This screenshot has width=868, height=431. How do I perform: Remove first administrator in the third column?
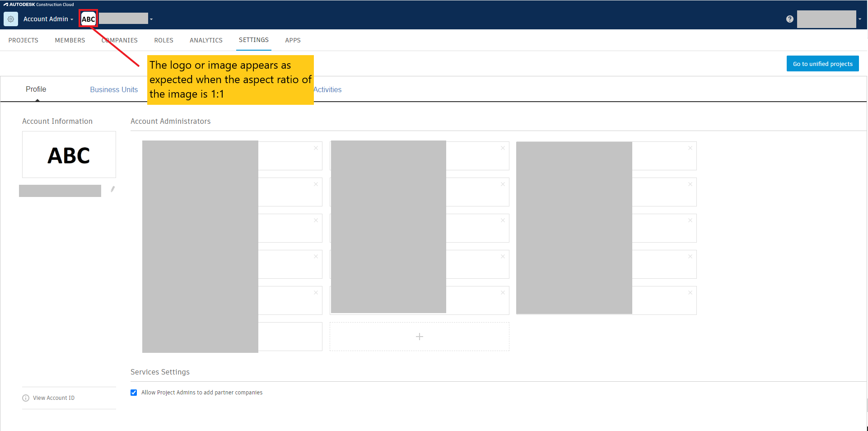[691, 148]
